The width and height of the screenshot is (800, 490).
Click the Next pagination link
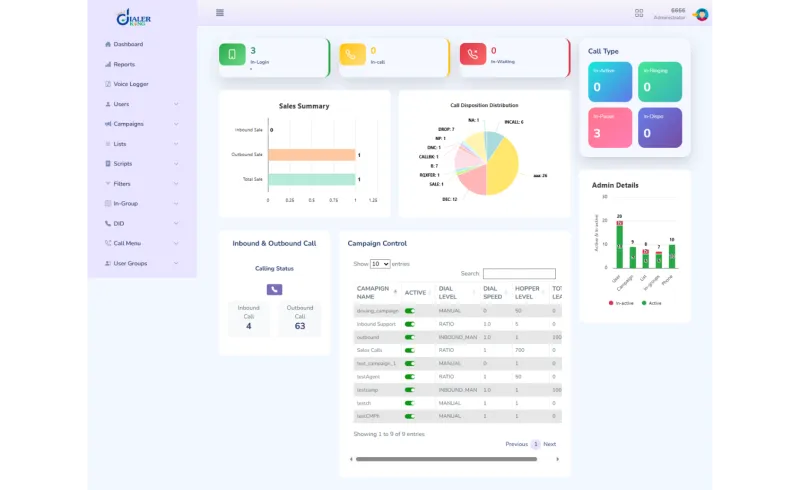(549, 444)
